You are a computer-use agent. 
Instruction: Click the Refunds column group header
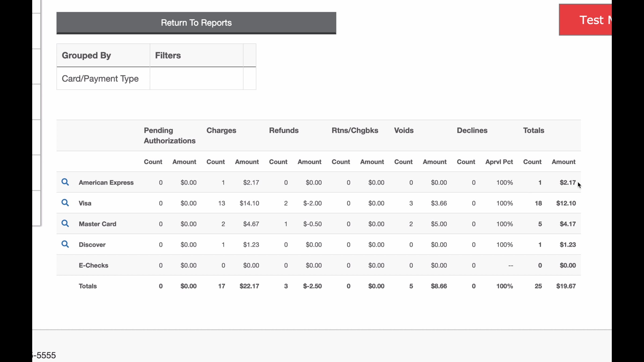pos(284,130)
